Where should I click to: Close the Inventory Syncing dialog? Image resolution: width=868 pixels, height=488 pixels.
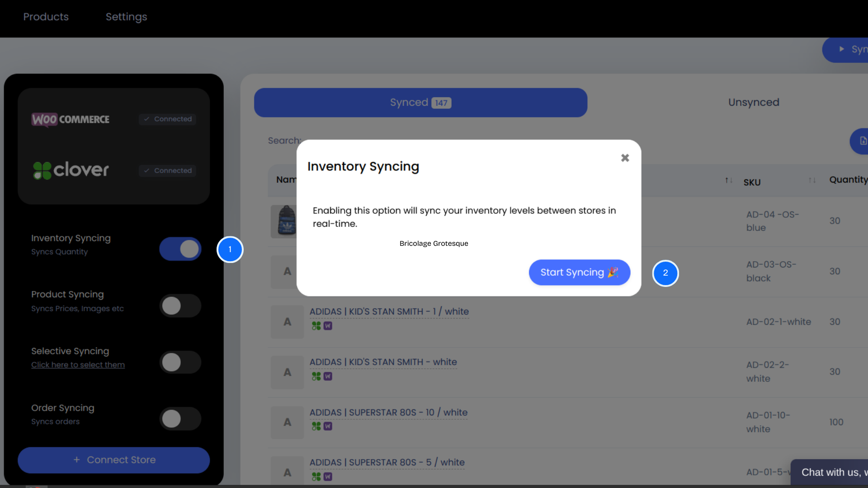coord(624,158)
